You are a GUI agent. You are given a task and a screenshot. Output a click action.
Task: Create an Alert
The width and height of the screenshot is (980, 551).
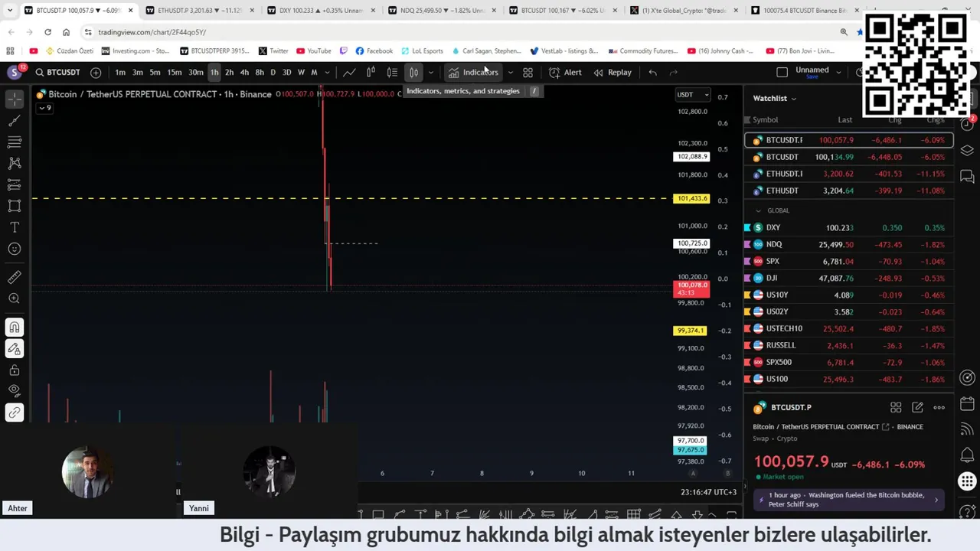[565, 72]
